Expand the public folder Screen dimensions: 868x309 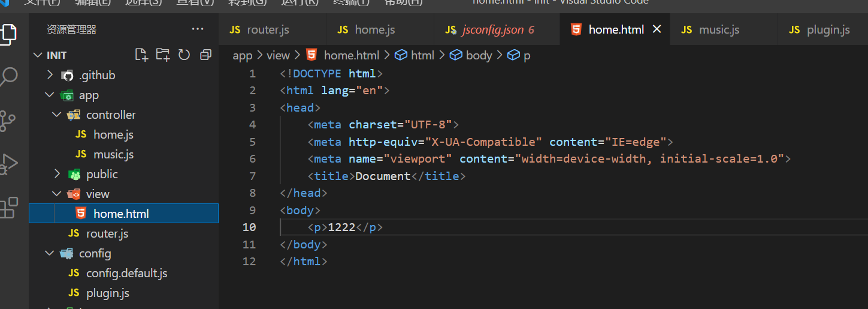click(x=58, y=174)
